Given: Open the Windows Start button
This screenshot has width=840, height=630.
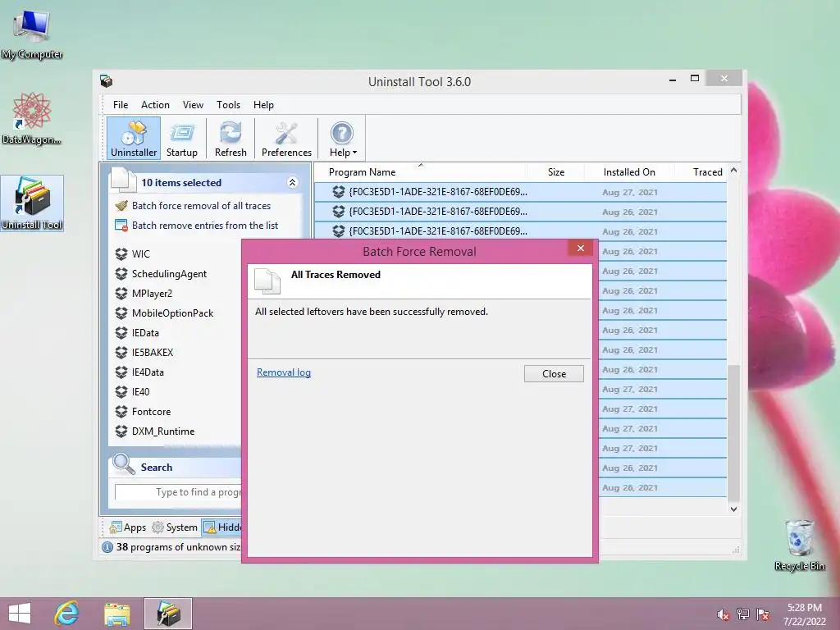Looking at the screenshot, I should tap(20, 614).
